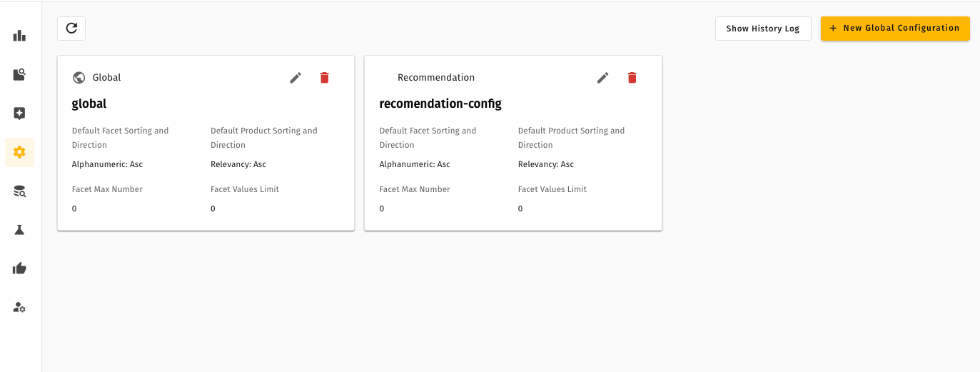Click 'Alphanumeric: Asc' in the global card

click(108, 164)
